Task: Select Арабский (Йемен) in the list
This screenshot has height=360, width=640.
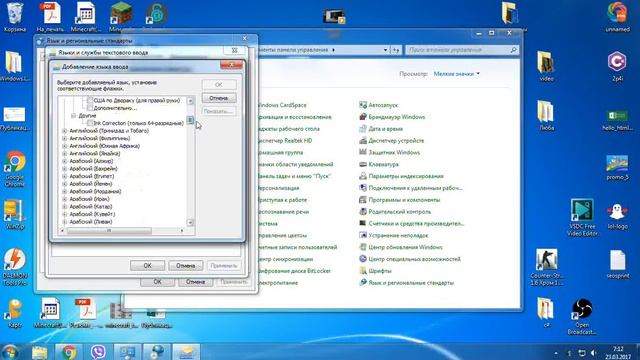Action: [x=91, y=184]
